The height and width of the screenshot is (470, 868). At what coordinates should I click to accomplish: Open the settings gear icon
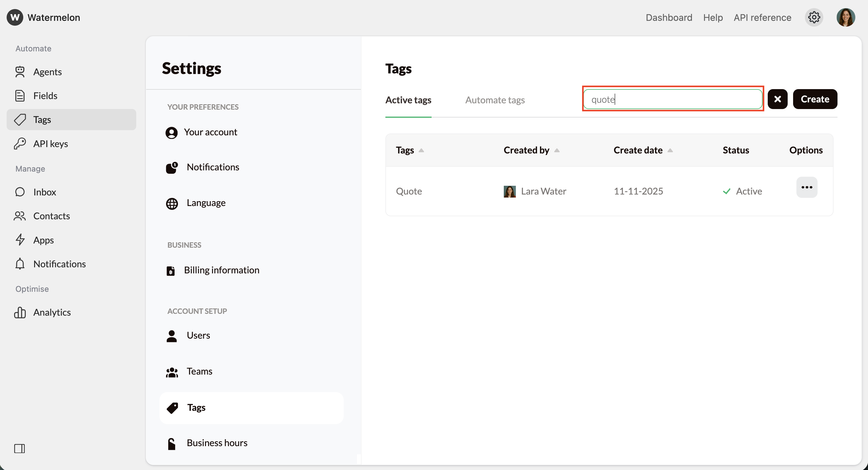pyautogui.click(x=814, y=17)
